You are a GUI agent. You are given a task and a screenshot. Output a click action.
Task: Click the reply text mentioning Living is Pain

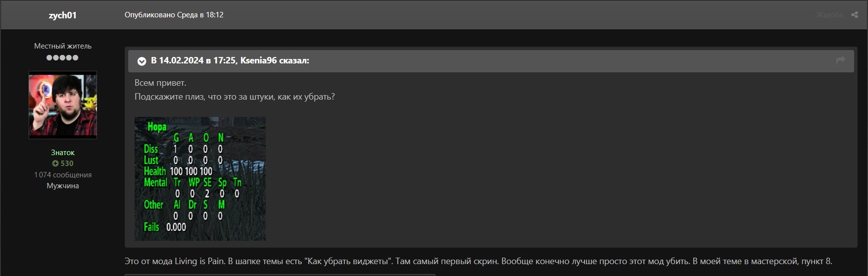[x=478, y=261]
